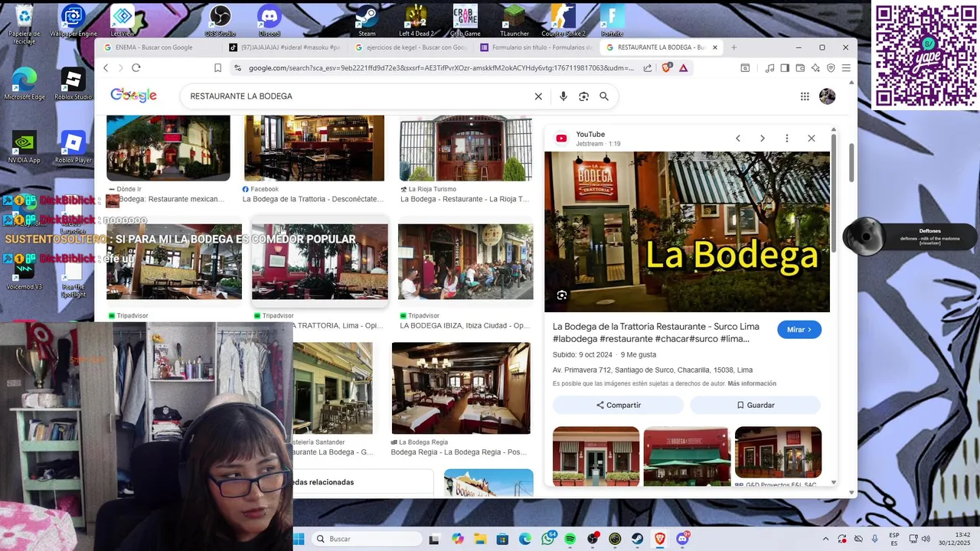This screenshot has width=980, height=551.
Task: Close the RESTAURANTE LA BODEGA tab
Action: [715, 47]
